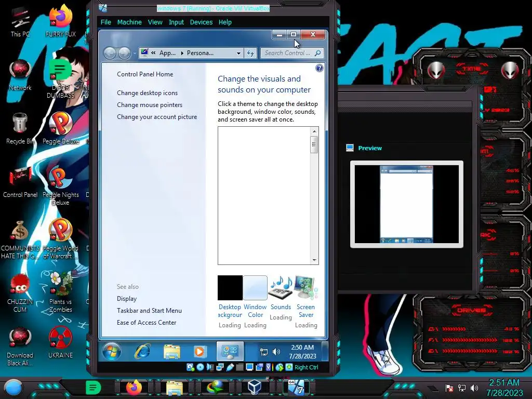Click the guest network tray icon

(263, 352)
